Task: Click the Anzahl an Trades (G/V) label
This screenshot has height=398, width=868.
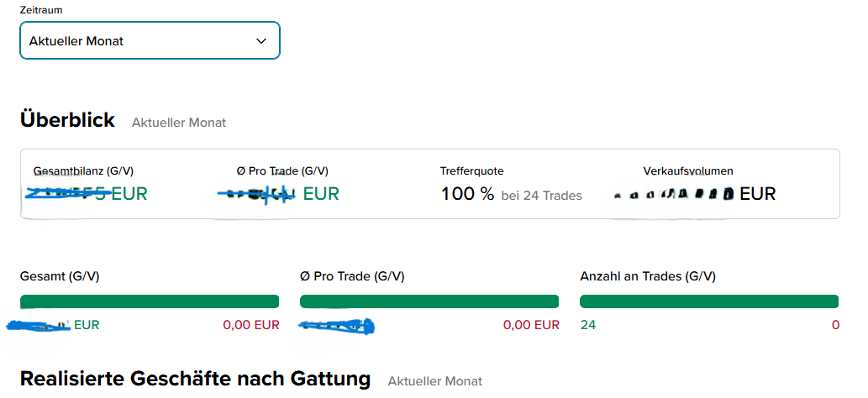Action: tap(647, 275)
